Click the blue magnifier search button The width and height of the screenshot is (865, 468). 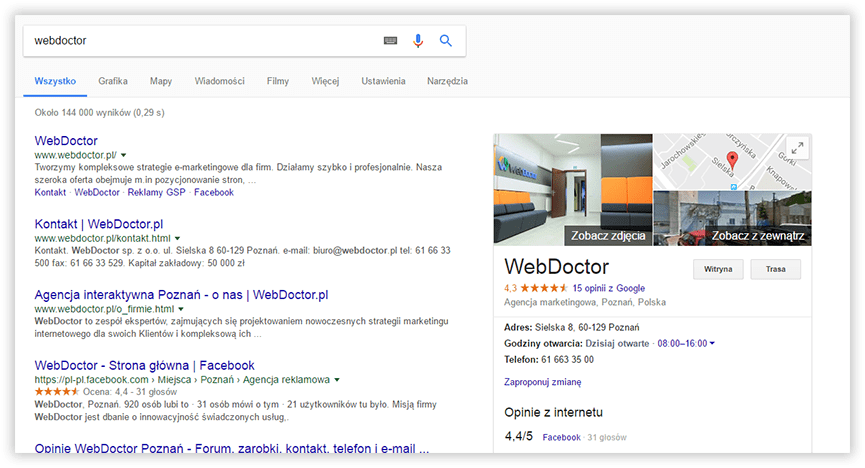point(446,40)
